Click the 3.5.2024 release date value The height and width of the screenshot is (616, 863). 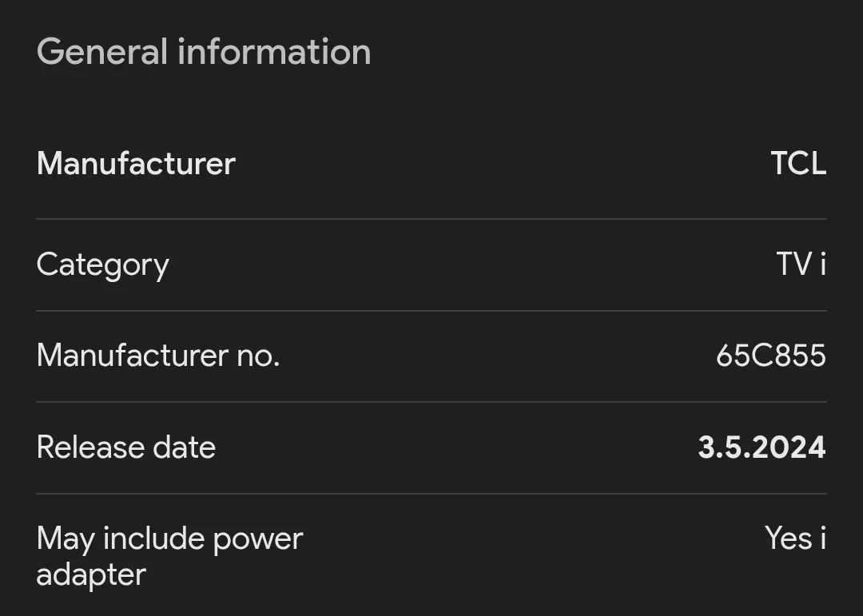pos(762,447)
